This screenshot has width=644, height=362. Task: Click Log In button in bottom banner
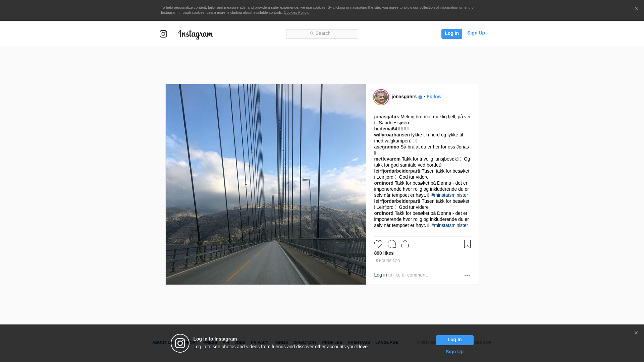[x=454, y=340]
